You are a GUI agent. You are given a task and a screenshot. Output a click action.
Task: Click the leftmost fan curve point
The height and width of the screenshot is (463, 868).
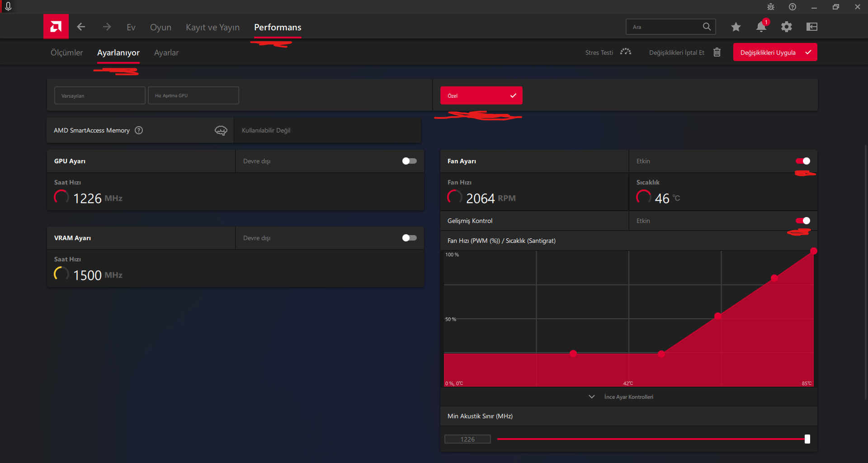click(573, 354)
